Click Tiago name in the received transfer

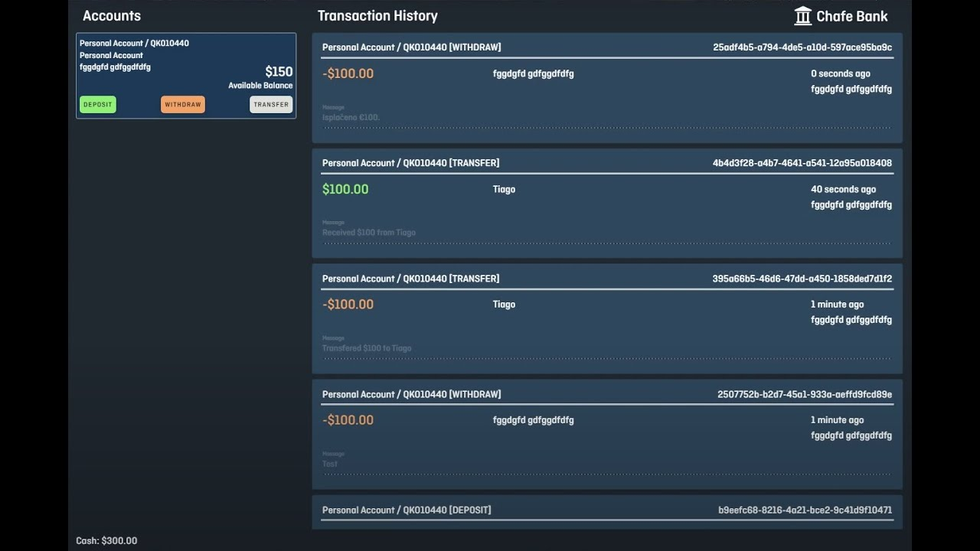(x=504, y=190)
